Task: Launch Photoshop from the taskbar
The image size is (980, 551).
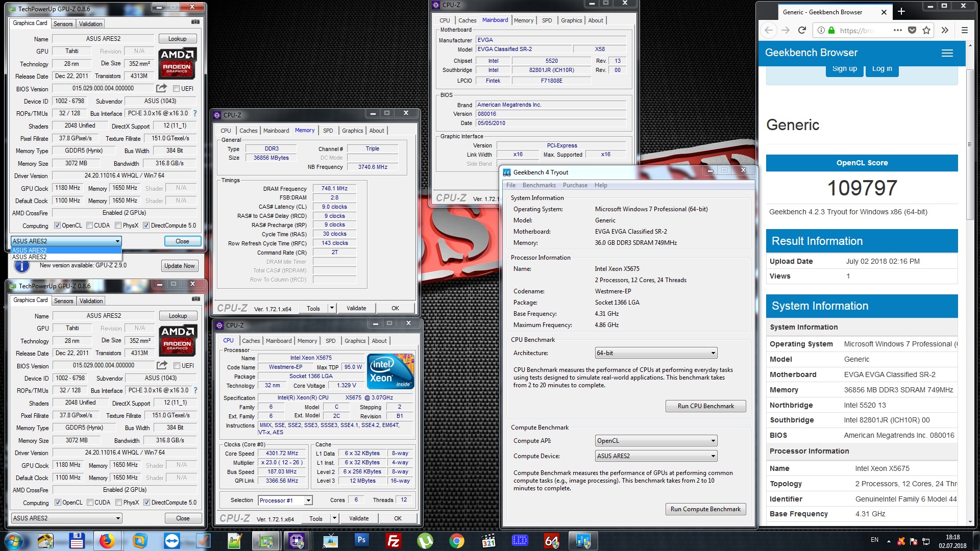Action: coord(361,541)
